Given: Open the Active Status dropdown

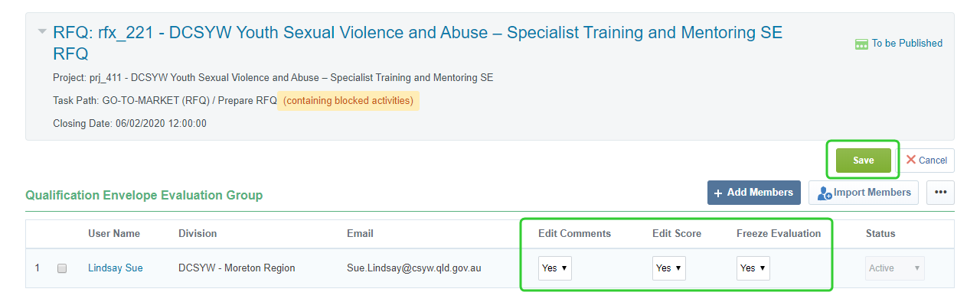Looking at the screenshot, I should (x=895, y=268).
